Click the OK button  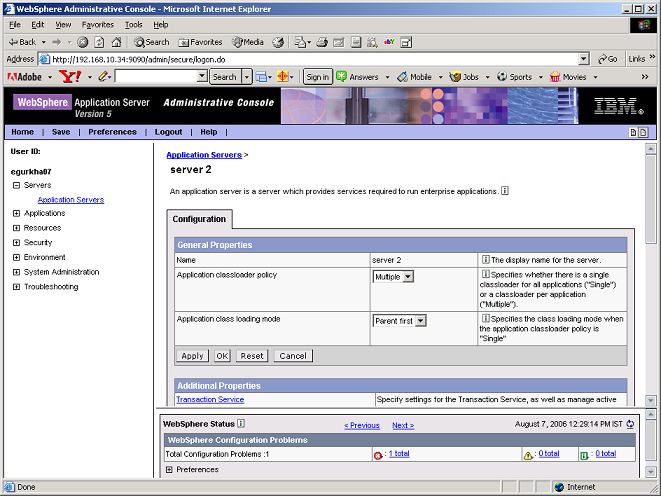tap(222, 356)
